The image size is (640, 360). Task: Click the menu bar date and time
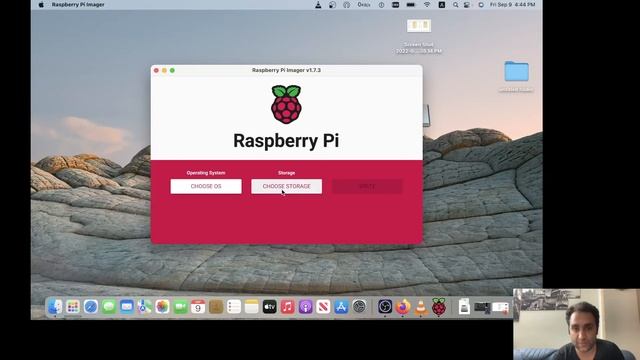tap(512, 4)
